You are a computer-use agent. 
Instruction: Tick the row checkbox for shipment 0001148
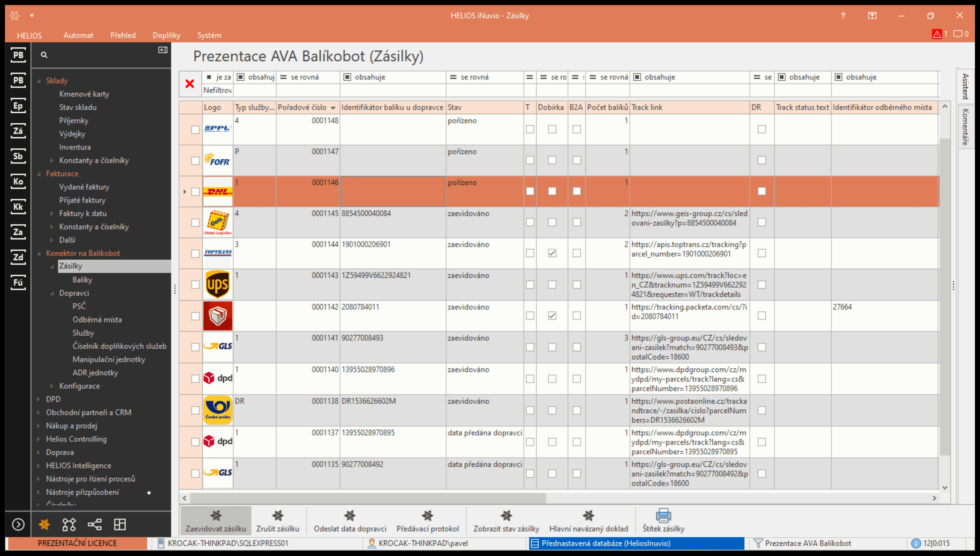[195, 130]
